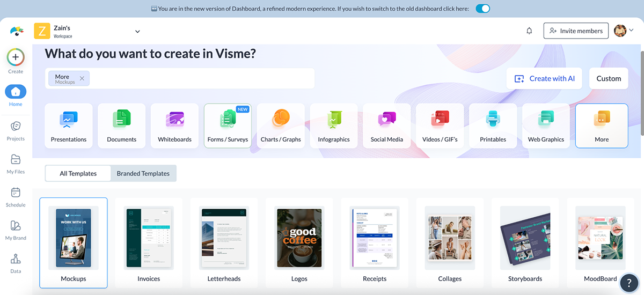Click the Create with AI button

coord(545,78)
